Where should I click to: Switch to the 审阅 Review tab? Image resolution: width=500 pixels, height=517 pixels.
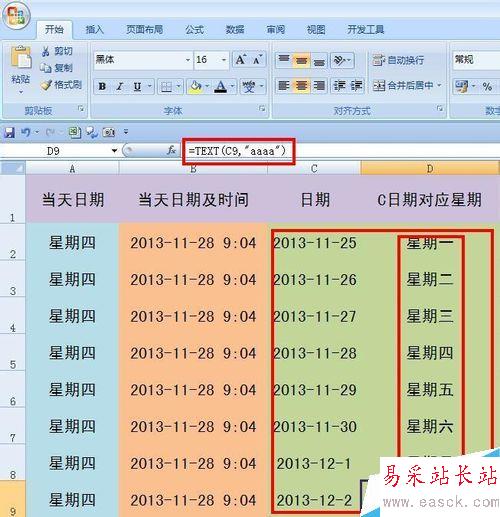click(x=276, y=30)
